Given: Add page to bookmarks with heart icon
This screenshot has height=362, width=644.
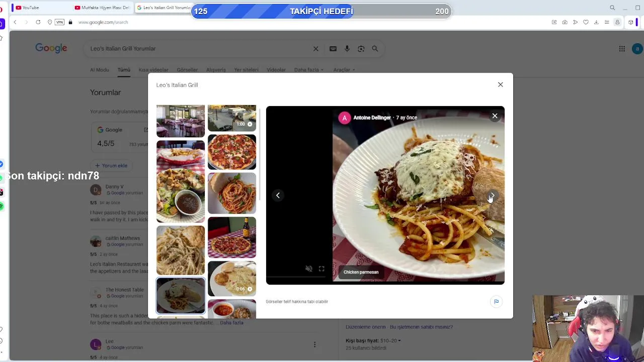Looking at the screenshot, I should click(x=586, y=22).
